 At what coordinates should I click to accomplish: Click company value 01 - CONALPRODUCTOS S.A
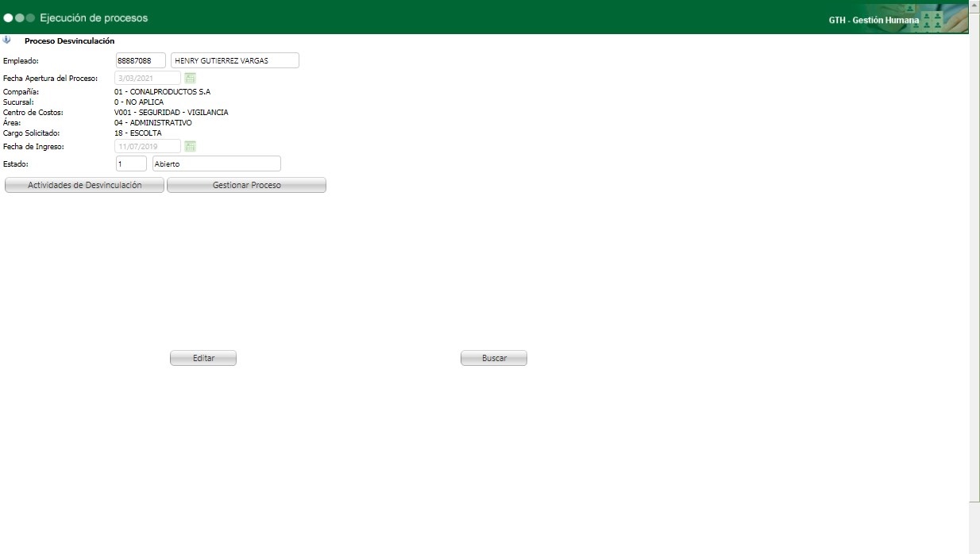(162, 92)
